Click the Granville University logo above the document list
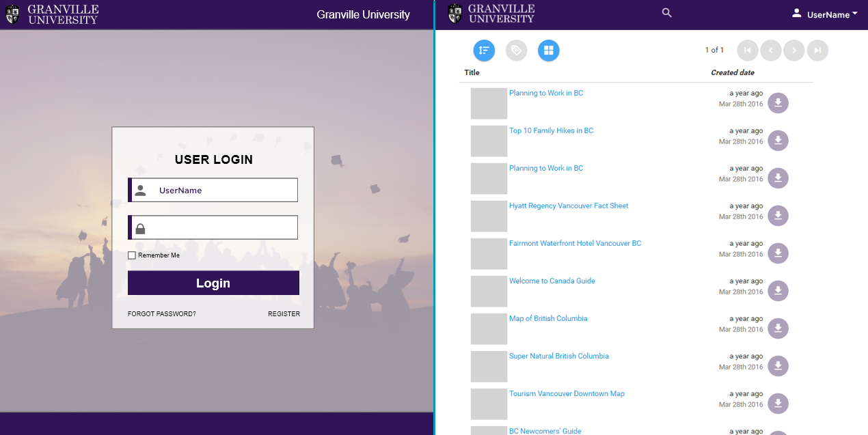Screen dimensions: 868x435 (x=491, y=14)
